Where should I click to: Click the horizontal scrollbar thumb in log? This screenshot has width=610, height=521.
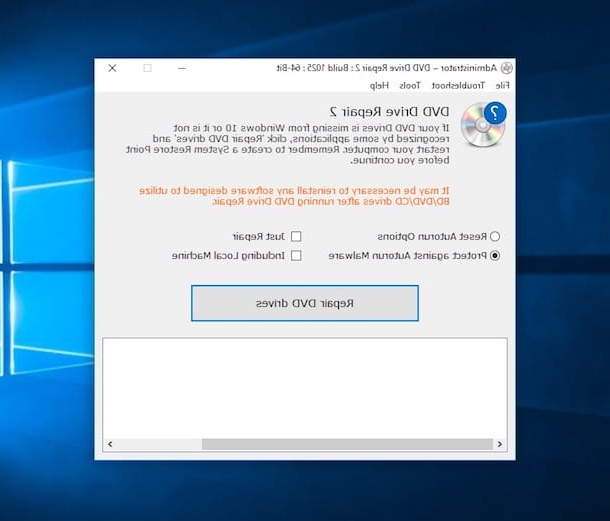coord(347,444)
